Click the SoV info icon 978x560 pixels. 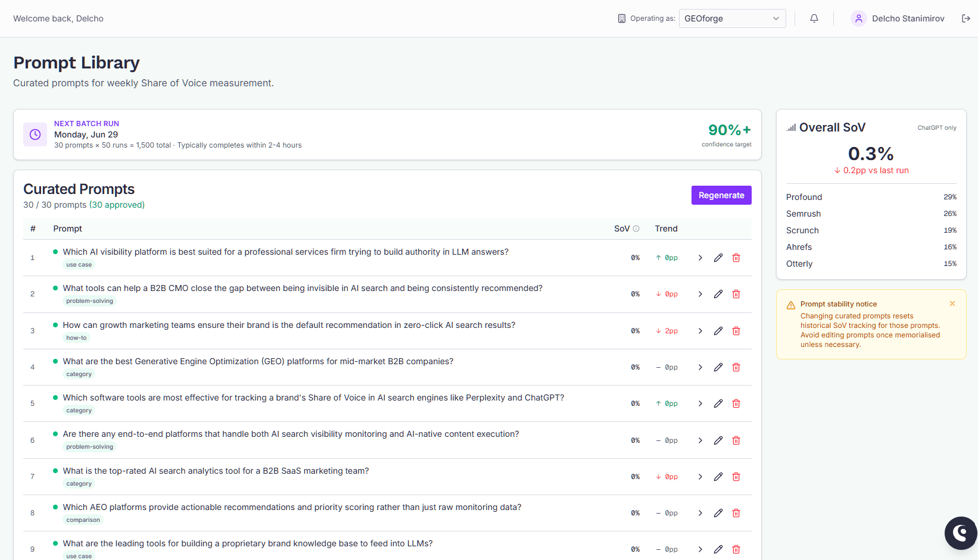[x=636, y=229]
